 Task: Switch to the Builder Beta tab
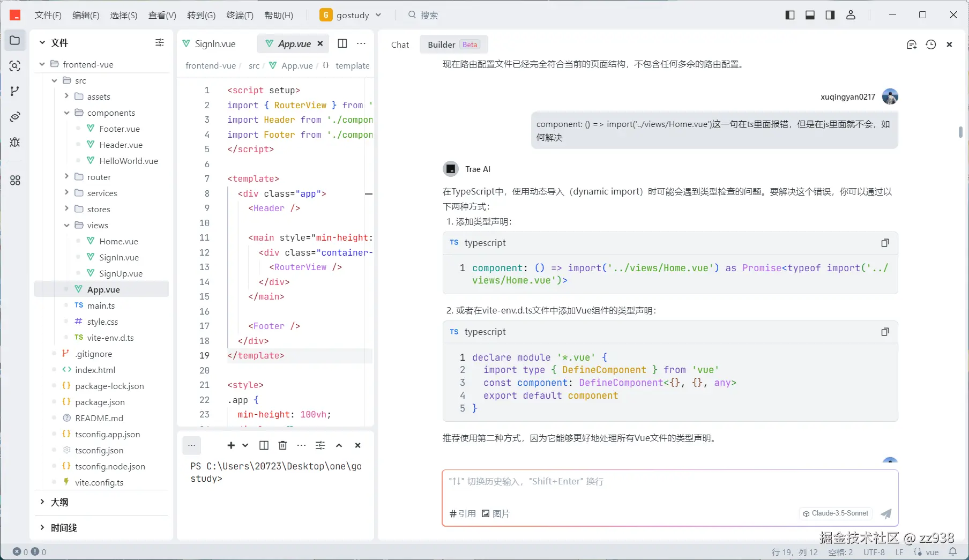click(454, 44)
